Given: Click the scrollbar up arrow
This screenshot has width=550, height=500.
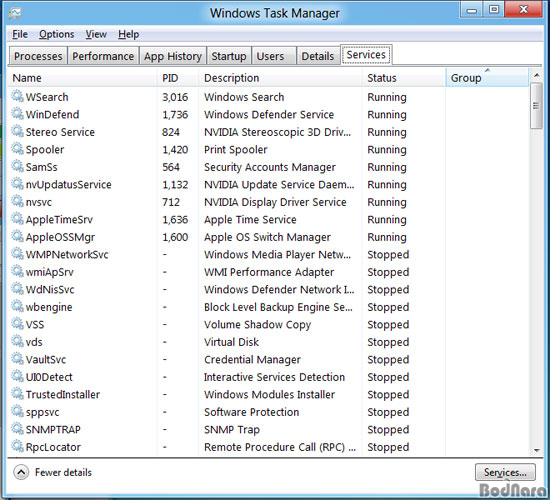Looking at the screenshot, I should tap(536, 75).
